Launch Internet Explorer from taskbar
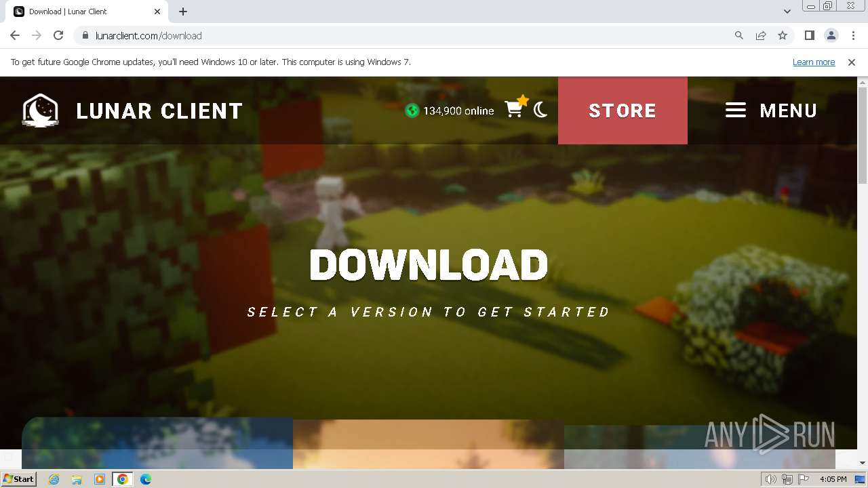 tap(54, 479)
